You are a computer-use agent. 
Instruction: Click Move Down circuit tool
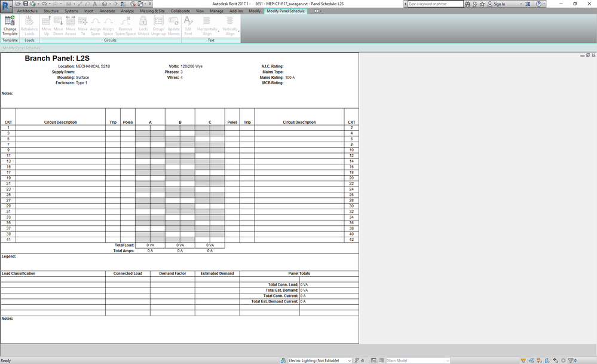(x=58, y=26)
